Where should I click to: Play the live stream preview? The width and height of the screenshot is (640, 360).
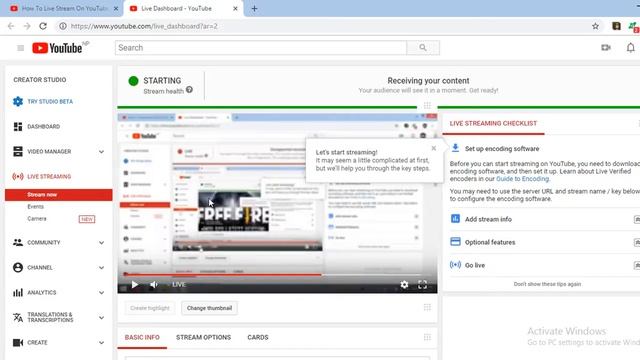[x=135, y=284]
